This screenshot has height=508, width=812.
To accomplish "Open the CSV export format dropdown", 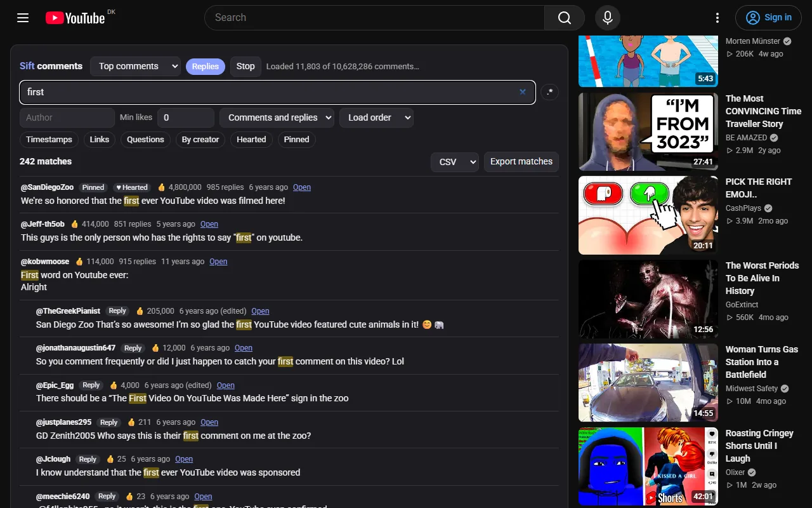I will (454, 162).
